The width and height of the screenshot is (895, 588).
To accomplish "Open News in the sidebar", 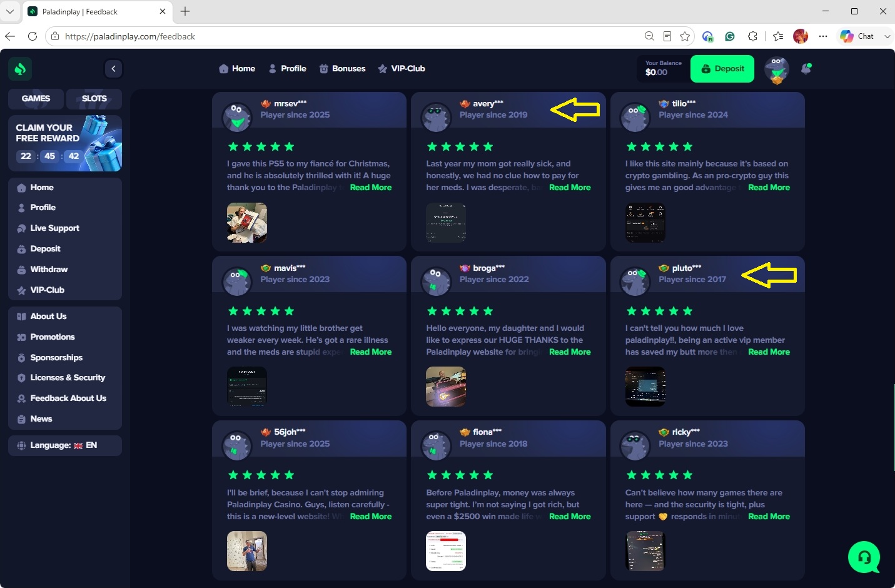I will [x=65, y=419].
